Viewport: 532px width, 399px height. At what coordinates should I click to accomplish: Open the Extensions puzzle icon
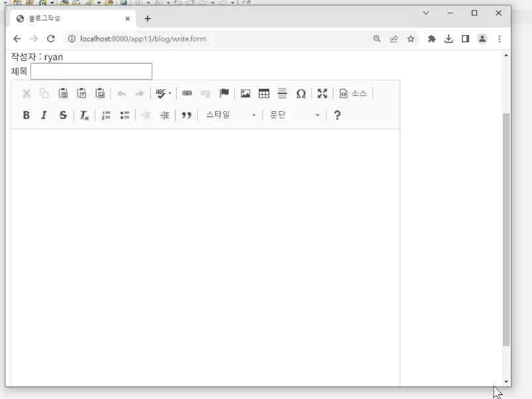[431, 38]
